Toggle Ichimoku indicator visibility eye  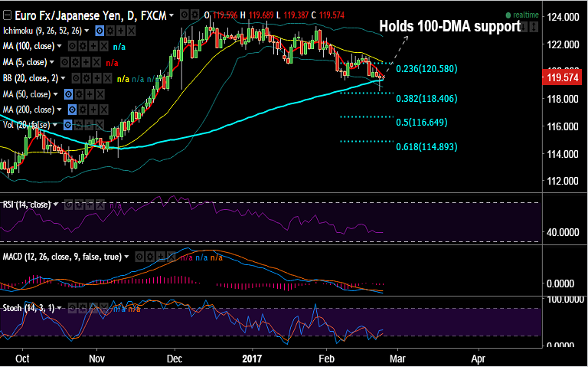[100, 31]
